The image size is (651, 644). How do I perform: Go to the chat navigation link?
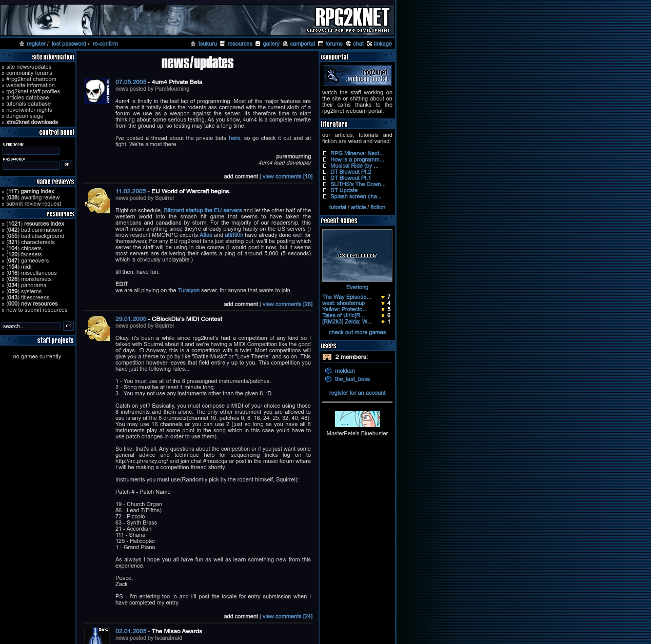[358, 44]
